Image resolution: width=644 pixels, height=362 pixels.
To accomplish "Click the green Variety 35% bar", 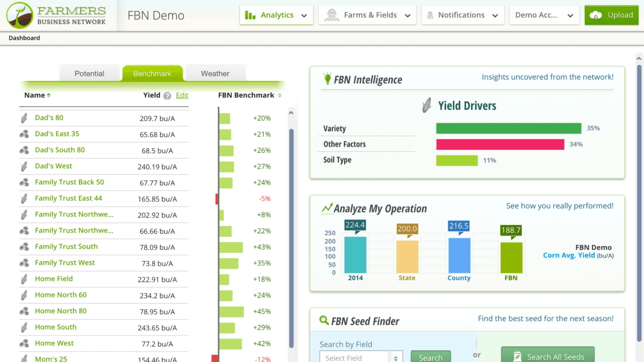I will pos(509,128).
